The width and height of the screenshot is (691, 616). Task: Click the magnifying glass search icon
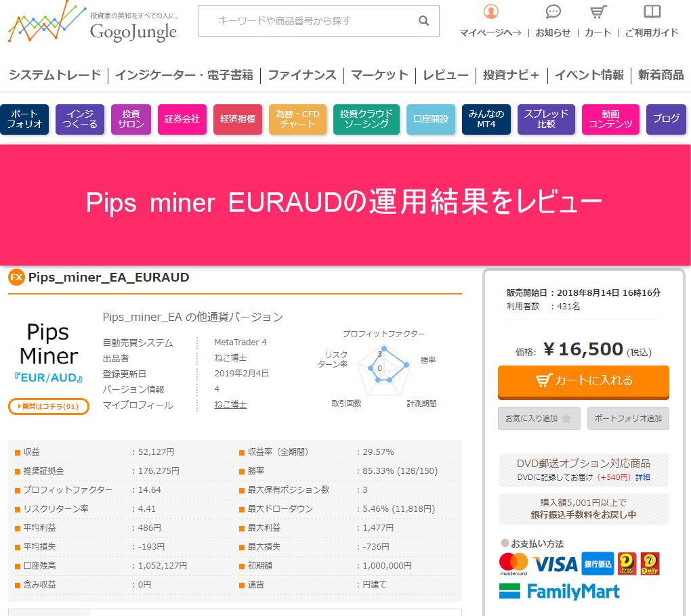coord(424,21)
